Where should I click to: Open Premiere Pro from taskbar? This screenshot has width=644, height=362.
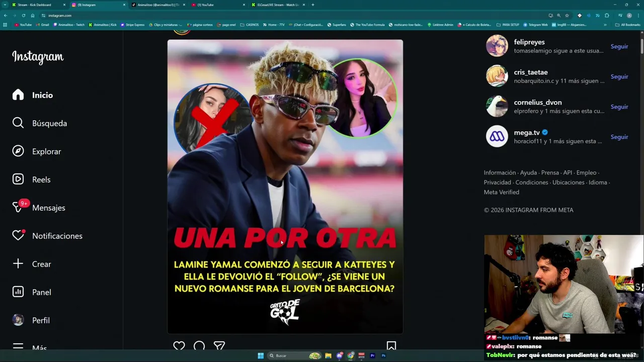(x=372, y=355)
